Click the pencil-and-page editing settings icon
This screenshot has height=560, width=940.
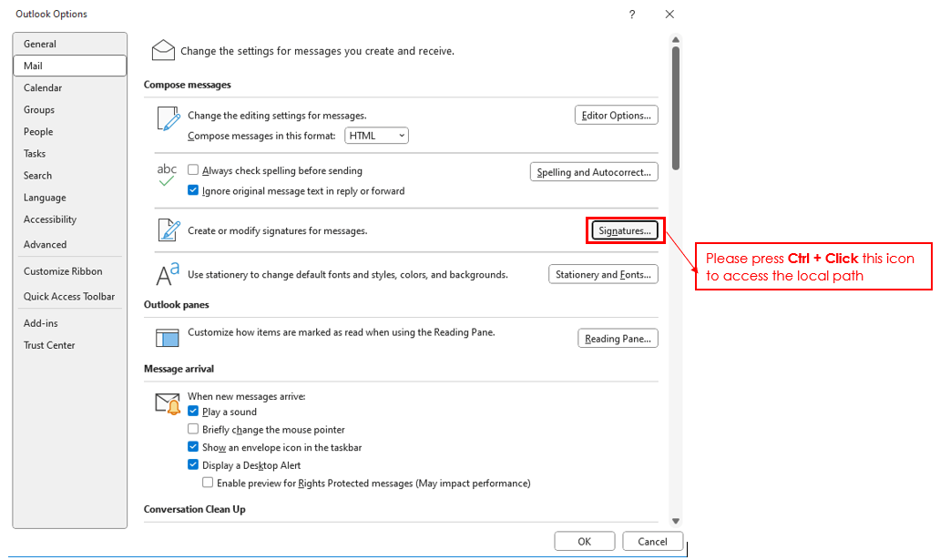tap(168, 118)
